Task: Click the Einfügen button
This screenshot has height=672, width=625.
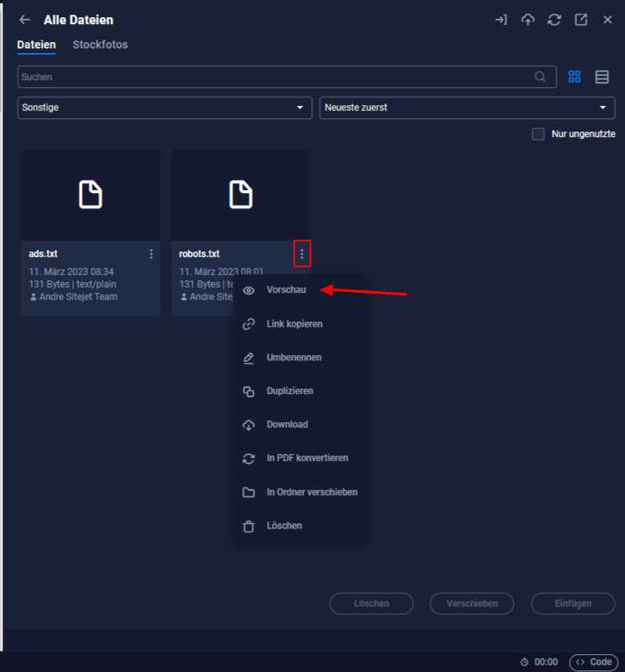Action: (573, 603)
